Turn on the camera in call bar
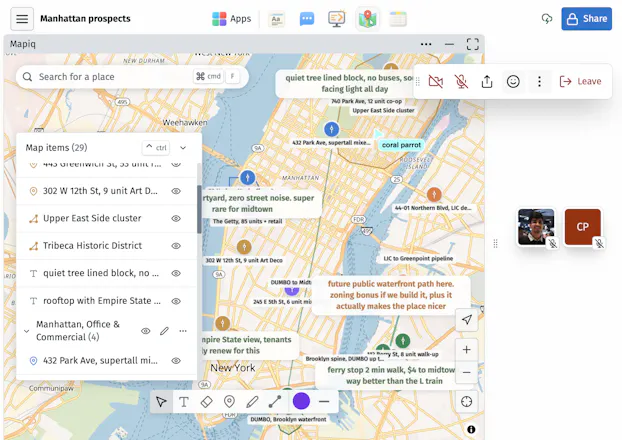This screenshot has height=440, width=622. (436, 82)
